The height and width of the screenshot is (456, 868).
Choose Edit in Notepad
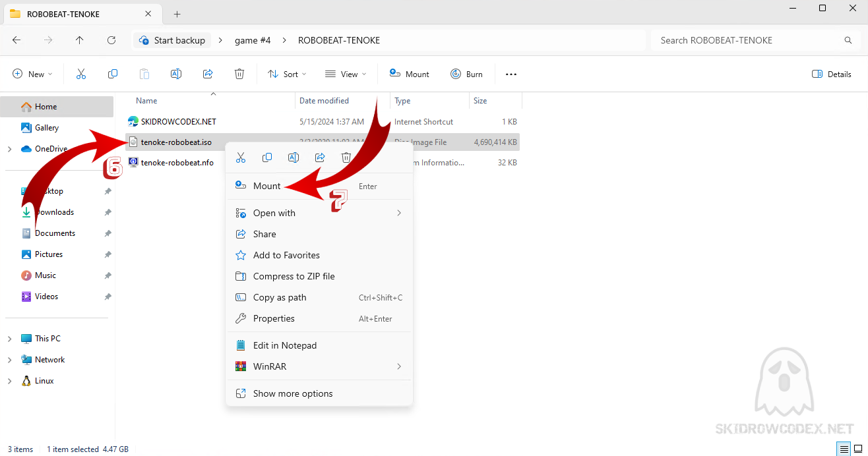click(x=319, y=345)
